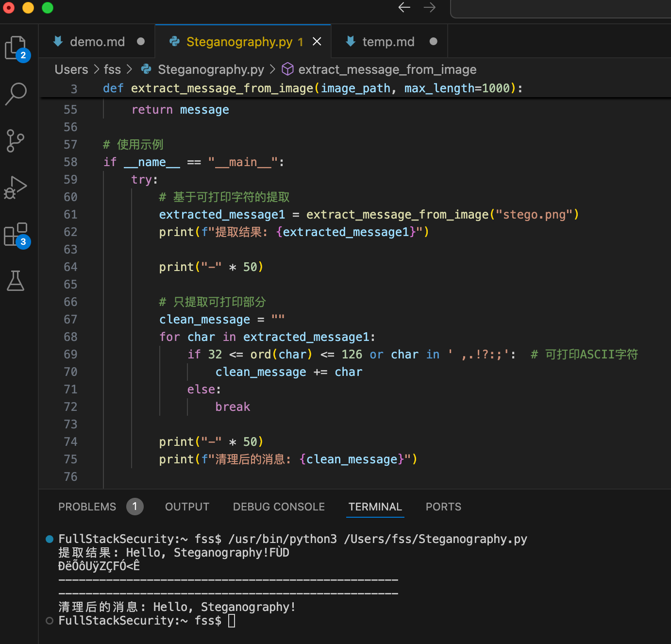Screen dimensions: 671x644
Task: Click 'clean_message += char' code line
Action: (x=289, y=372)
